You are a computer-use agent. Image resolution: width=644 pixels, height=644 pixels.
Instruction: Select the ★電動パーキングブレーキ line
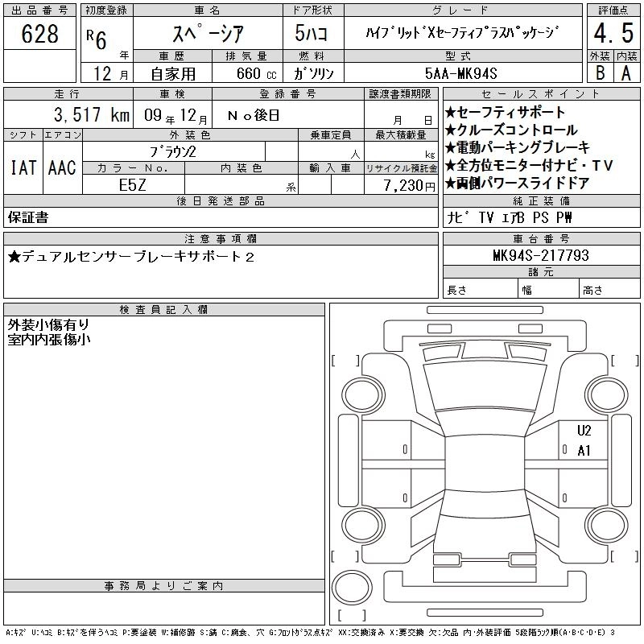[x=518, y=147]
